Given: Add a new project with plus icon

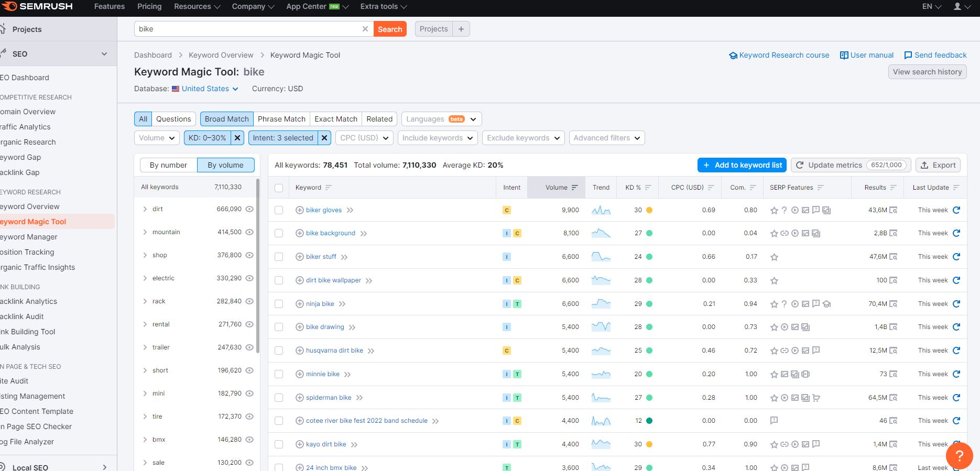Looking at the screenshot, I should pyautogui.click(x=461, y=29).
